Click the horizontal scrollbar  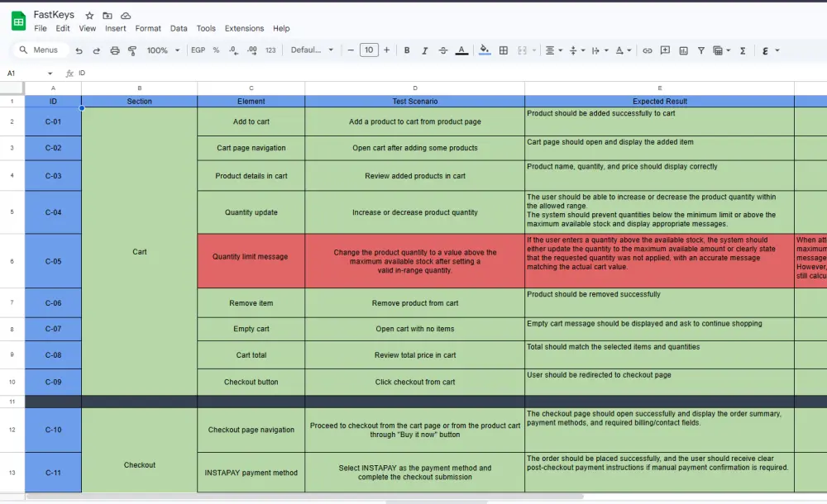(305, 496)
